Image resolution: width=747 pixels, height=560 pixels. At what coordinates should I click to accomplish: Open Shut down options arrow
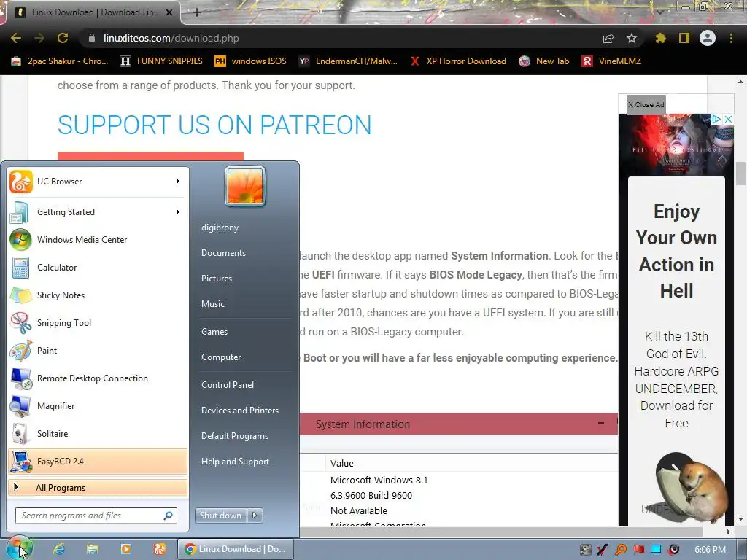(255, 516)
